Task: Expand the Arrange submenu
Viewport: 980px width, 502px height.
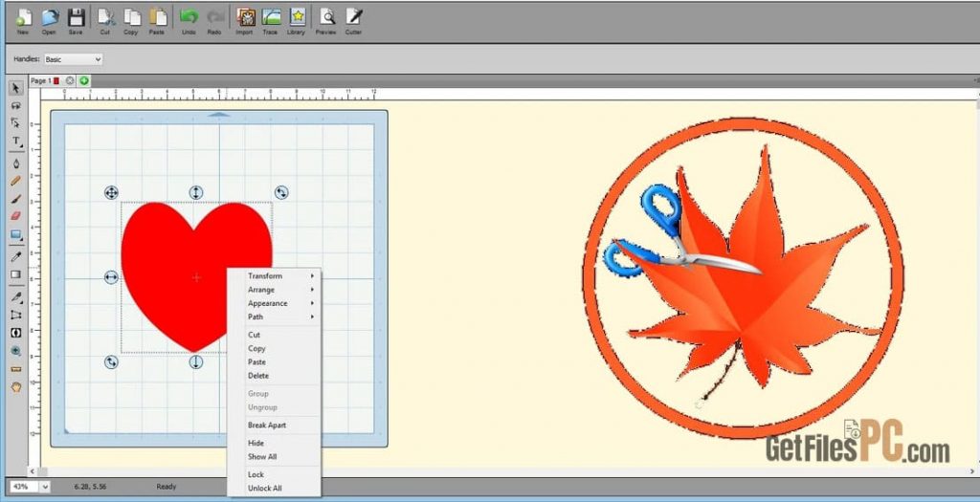Action: [x=274, y=290]
